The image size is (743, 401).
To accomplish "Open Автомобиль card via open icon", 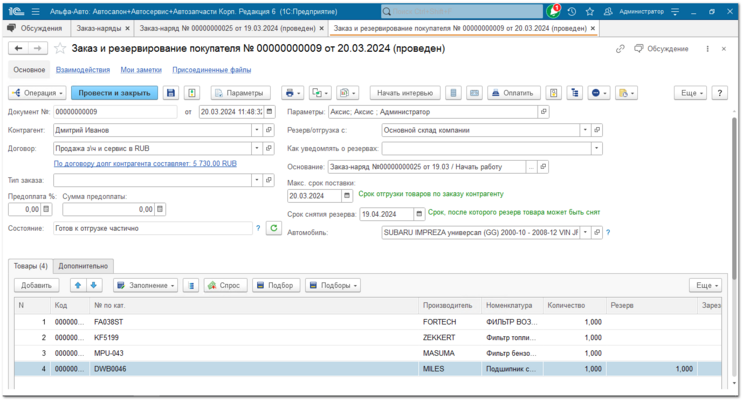I will tap(597, 232).
